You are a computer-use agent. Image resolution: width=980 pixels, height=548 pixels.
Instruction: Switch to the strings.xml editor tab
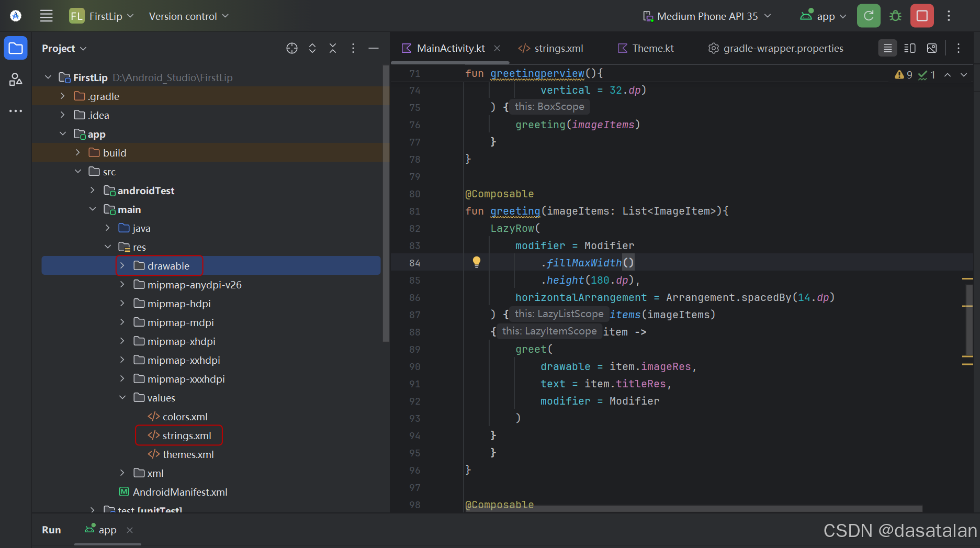[x=558, y=48]
